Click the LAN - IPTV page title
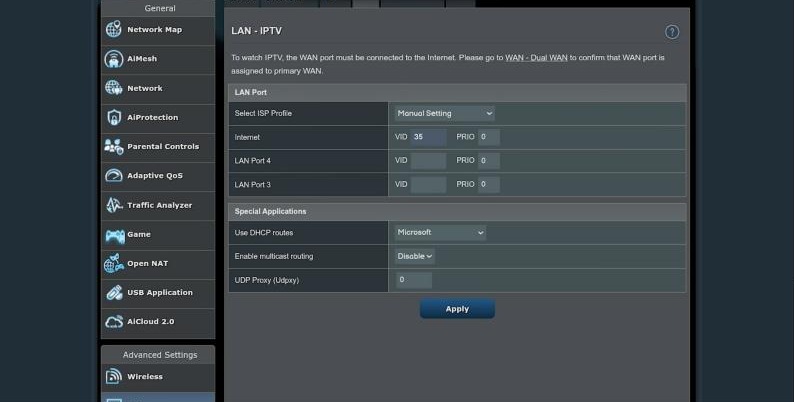794x402 pixels. coord(256,31)
